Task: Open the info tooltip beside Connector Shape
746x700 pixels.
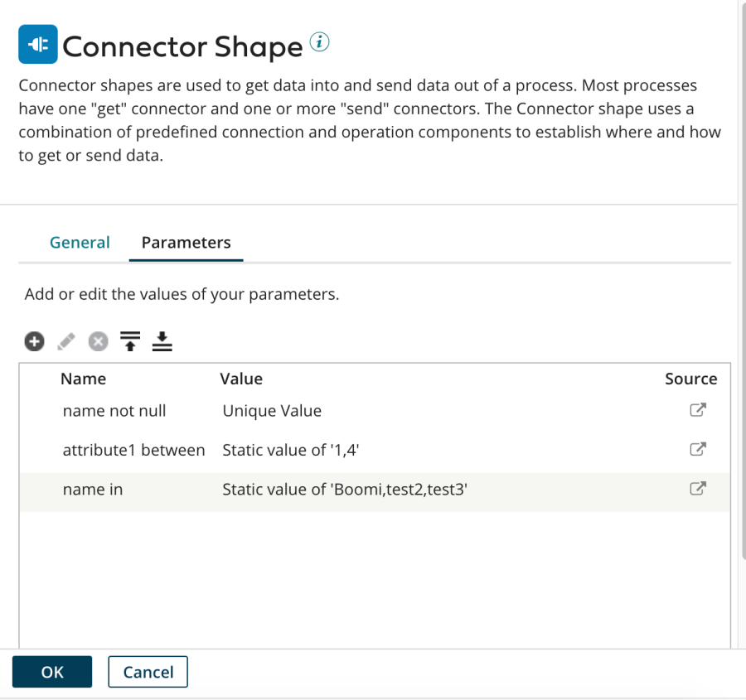Action: [319, 42]
